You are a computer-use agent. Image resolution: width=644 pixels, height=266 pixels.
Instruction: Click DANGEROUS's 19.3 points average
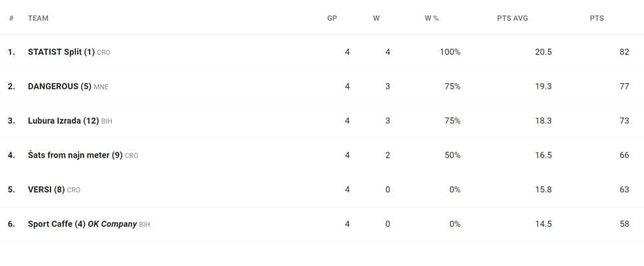coord(543,86)
